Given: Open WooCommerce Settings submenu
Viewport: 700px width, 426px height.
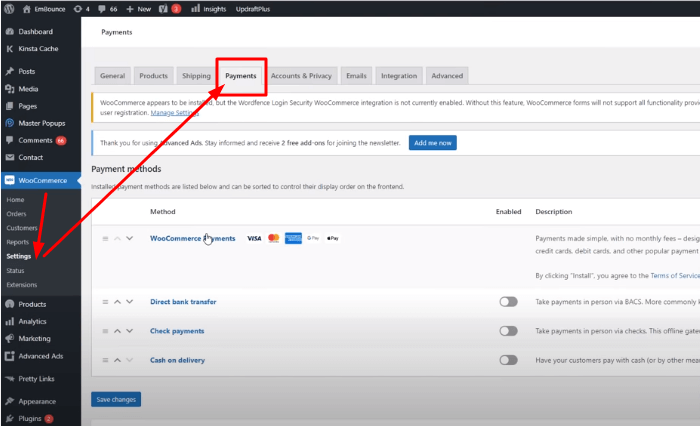Looking at the screenshot, I should pos(19,256).
